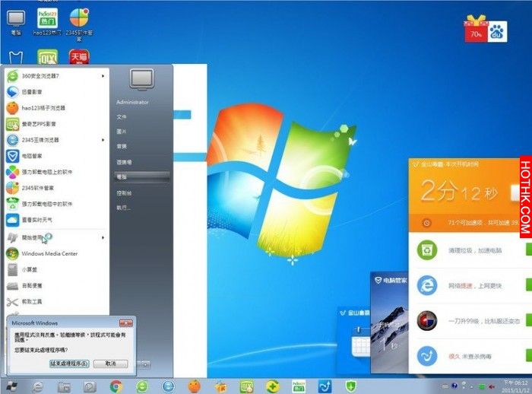Image resolution: width=532 pixels, height=394 pixels.
Task: Click the user picture atop Start menu
Action: 142,80
